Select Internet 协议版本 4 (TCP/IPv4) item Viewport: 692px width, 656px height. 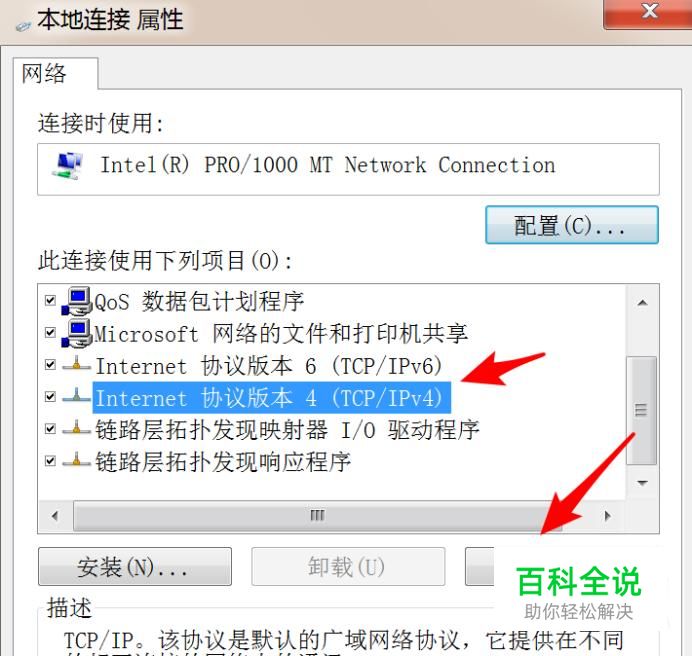coord(271,397)
